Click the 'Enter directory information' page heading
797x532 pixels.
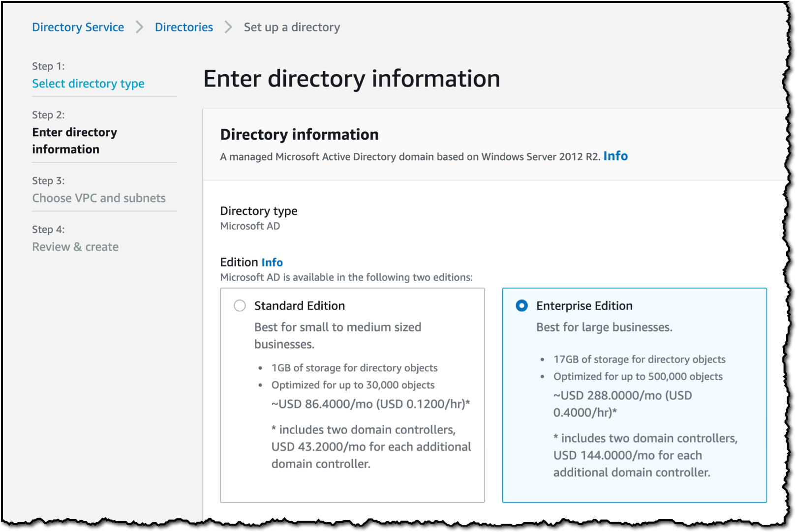(352, 79)
